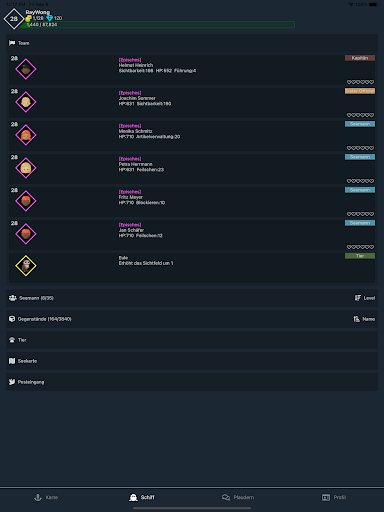Image resolution: width=384 pixels, height=512 pixels.
Task: Select Joachim Sommer's avatar icon
Action: coord(26,102)
